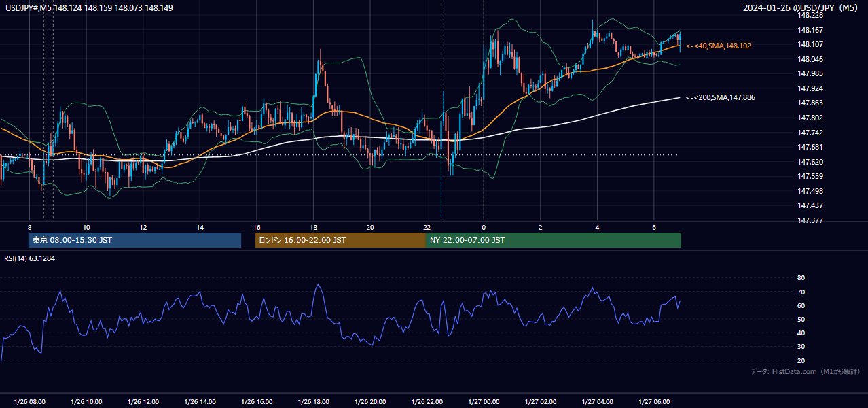Click price axis value 147.802

(x=810, y=118)
